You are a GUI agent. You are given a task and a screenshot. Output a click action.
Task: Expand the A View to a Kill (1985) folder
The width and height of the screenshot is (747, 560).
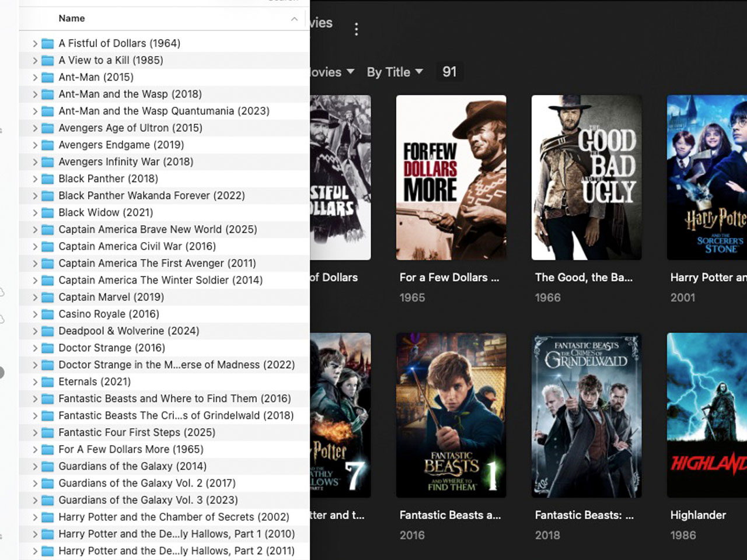35,61
